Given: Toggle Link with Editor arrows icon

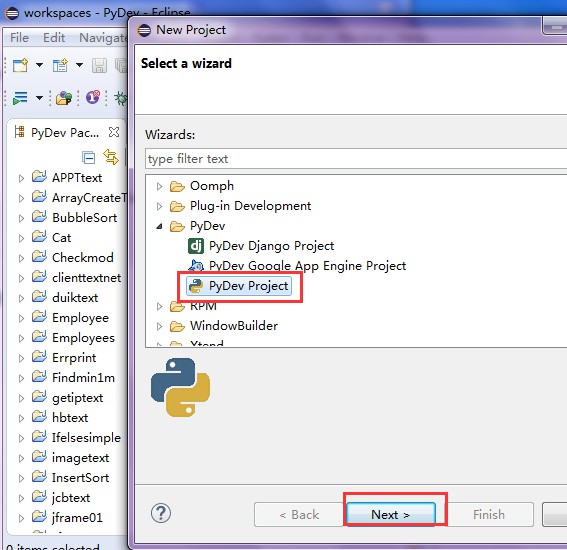Looking at the screenshot, I should [x=111, y=157].
